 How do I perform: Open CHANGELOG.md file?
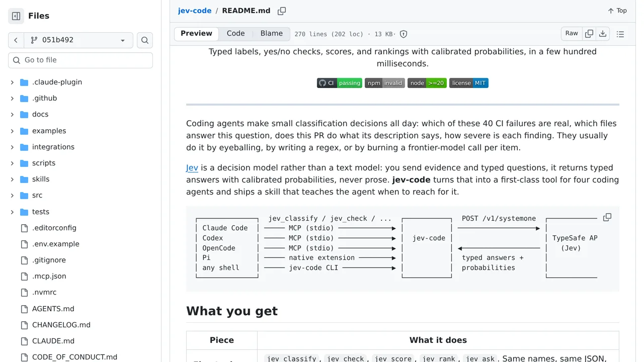coord(61,325)
